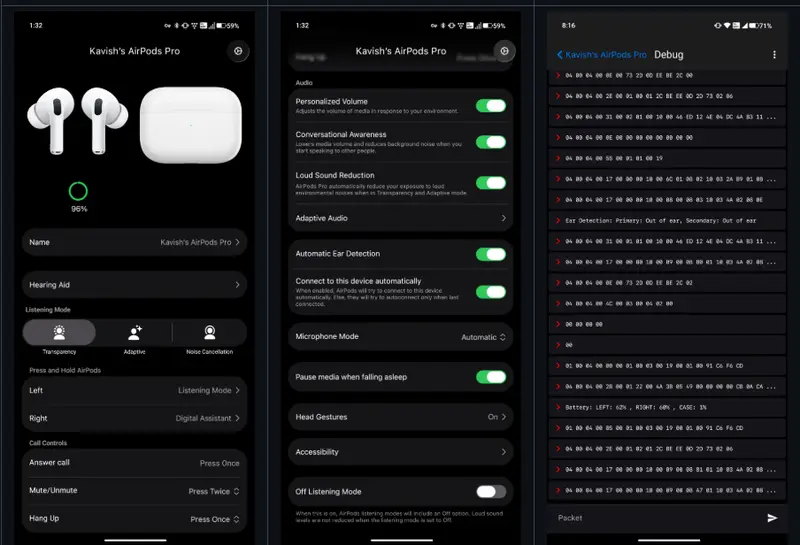Open Microphone Mode Automatic dropdown
Viewport: 800px width, 545px height.
tap(484, 337)
